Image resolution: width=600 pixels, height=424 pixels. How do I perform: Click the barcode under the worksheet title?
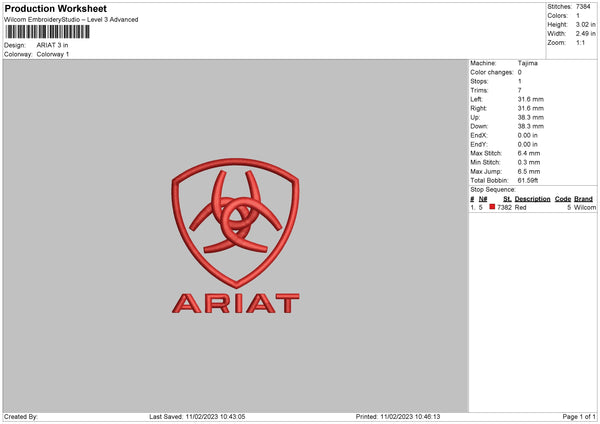pos(45,33)
